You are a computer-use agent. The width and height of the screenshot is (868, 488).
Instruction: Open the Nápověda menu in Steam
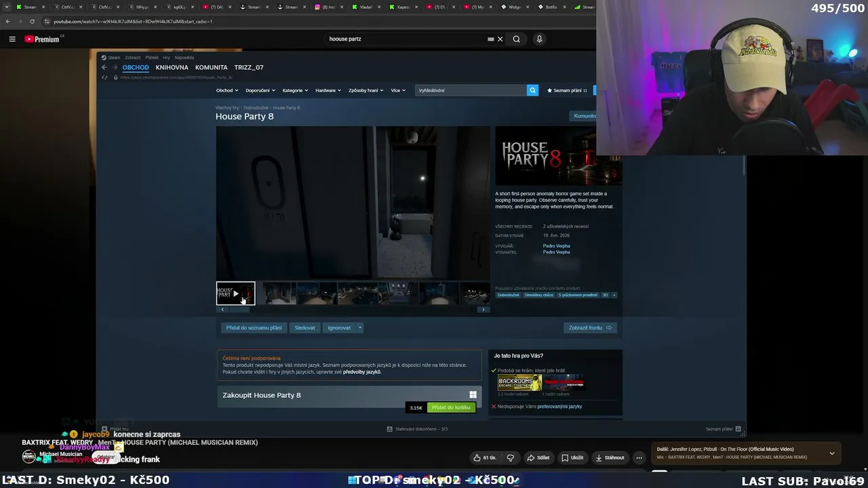tap(184, 58)
